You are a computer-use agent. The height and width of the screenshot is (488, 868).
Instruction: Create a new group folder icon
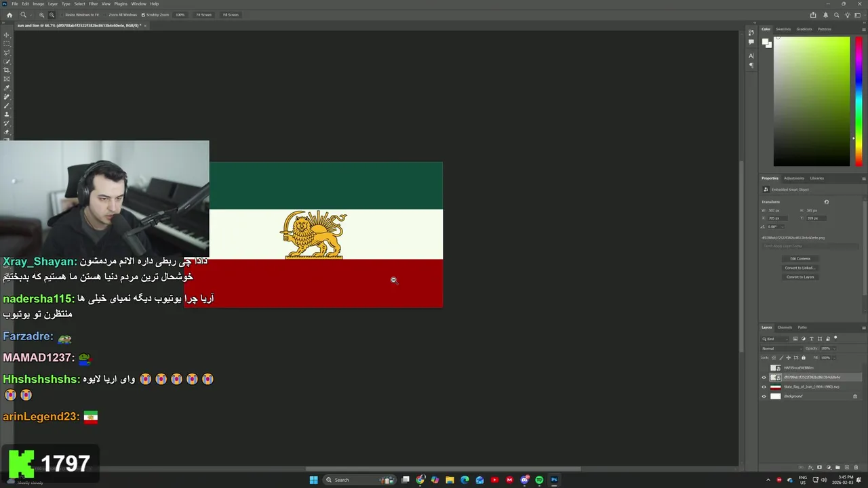(x=837, y=467)
